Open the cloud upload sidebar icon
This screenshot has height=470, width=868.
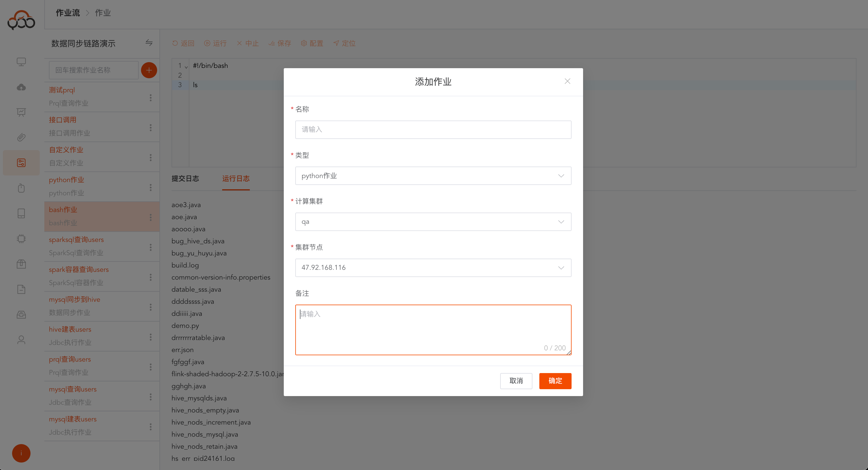pos(21,87)
